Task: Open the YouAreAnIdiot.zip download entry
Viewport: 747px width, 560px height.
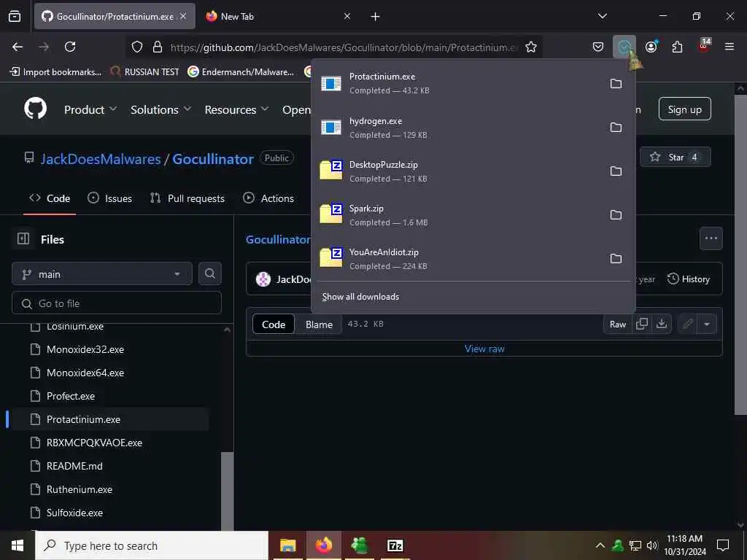Action: click(457, 259)
